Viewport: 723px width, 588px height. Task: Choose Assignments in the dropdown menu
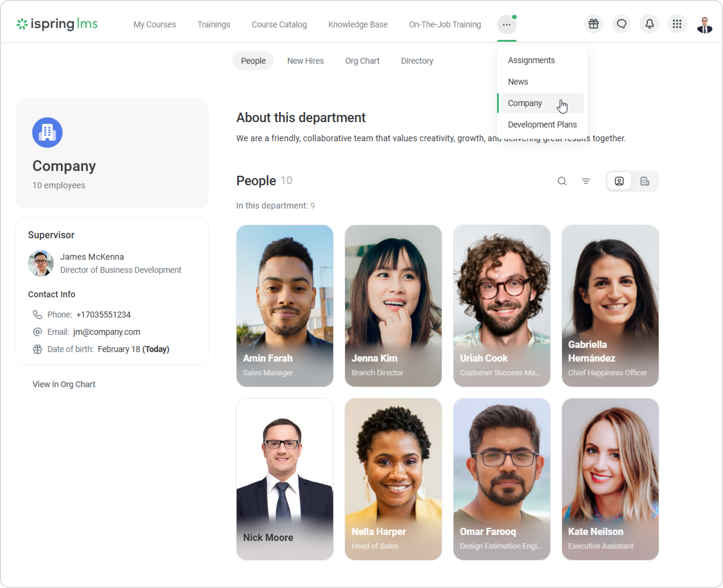[531, 60]
